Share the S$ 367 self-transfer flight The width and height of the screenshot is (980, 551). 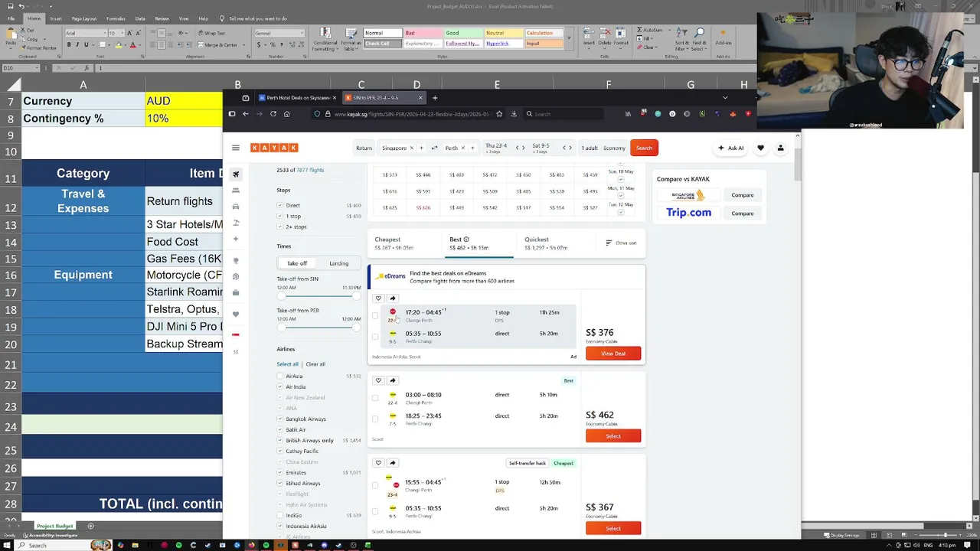click(x=393, y=463)
